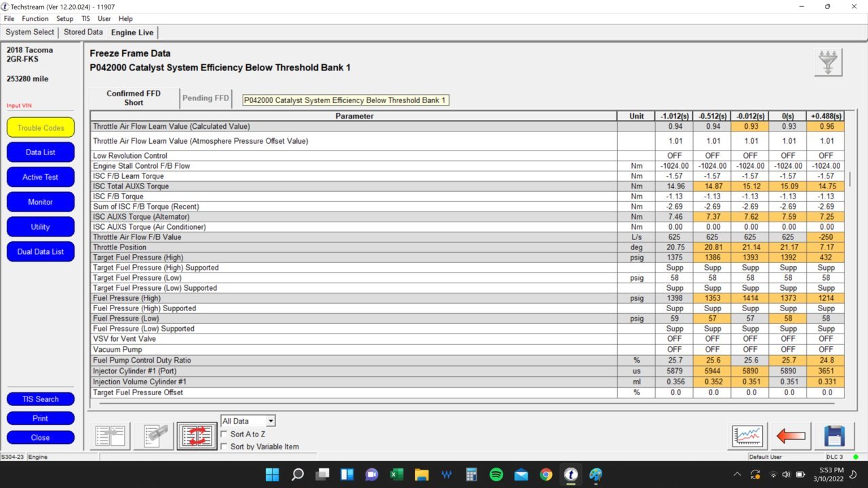The image size is (868, 488).
Task: Click the red arrows swap view icon
Action: (x=197, y=436)
